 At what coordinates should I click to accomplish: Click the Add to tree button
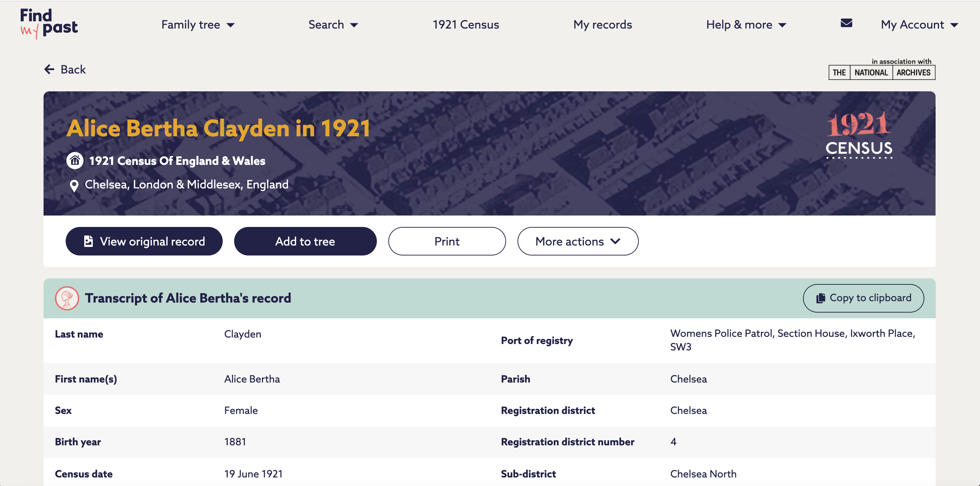pos(305,242)
